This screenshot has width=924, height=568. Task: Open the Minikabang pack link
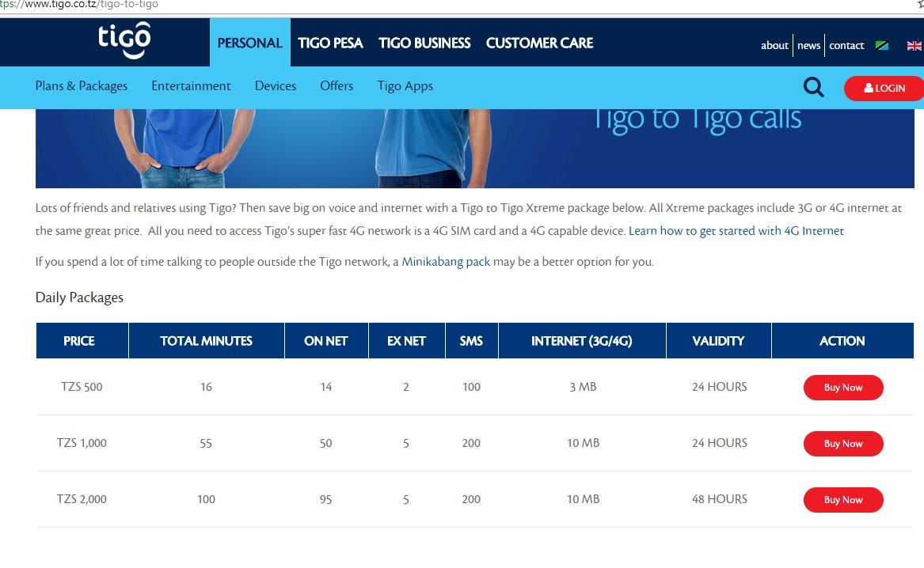click(x=446, y=261)
